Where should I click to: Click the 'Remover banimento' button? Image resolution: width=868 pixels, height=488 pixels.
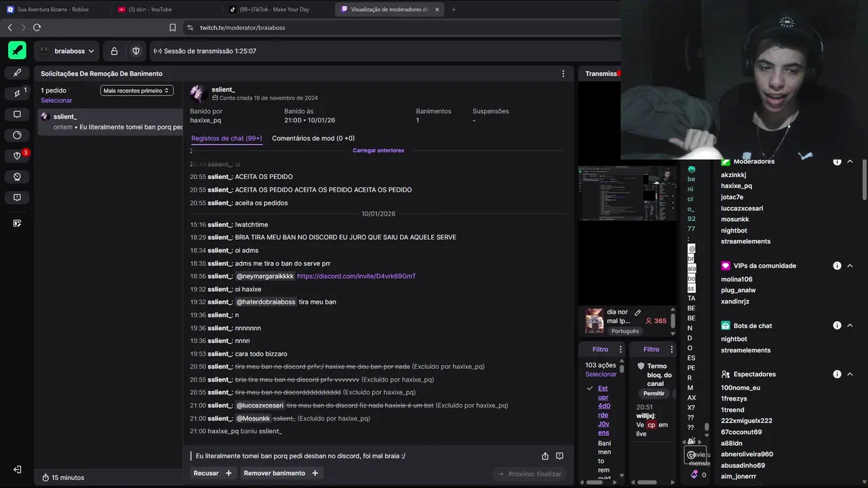tap(280, 473)
